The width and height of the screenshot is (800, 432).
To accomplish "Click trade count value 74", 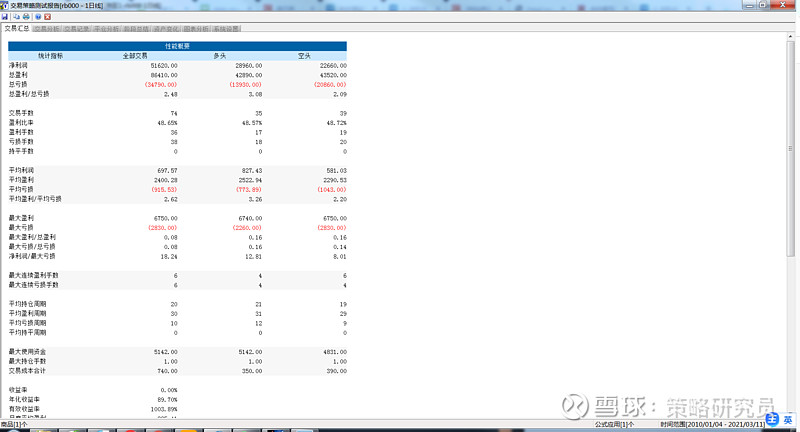I will point(174,113).
